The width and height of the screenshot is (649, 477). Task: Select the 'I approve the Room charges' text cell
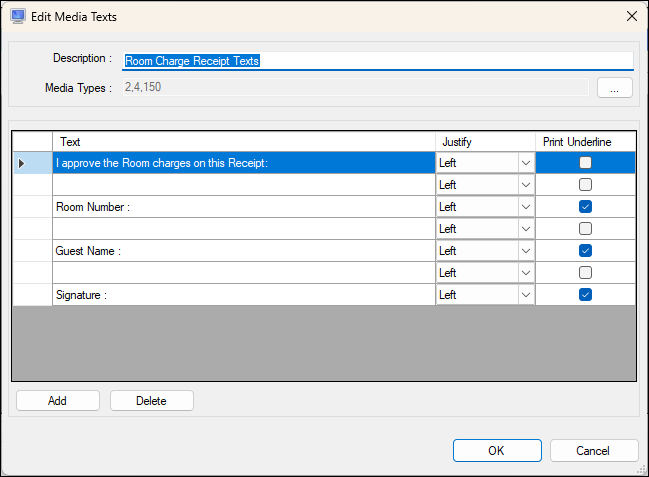point(244,163)
